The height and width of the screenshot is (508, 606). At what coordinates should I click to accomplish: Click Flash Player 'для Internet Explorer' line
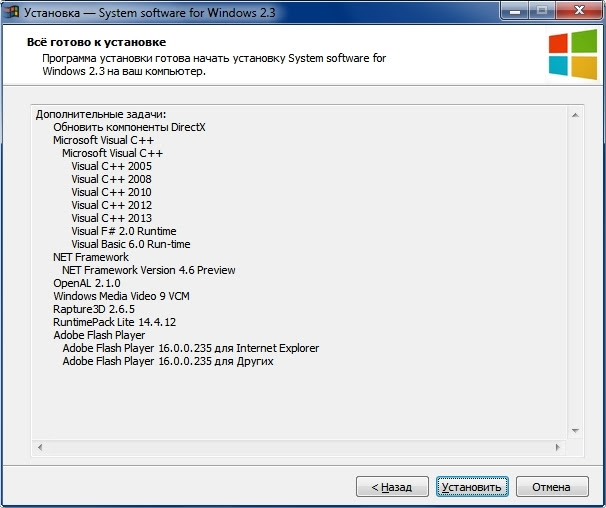coord(191,348)
